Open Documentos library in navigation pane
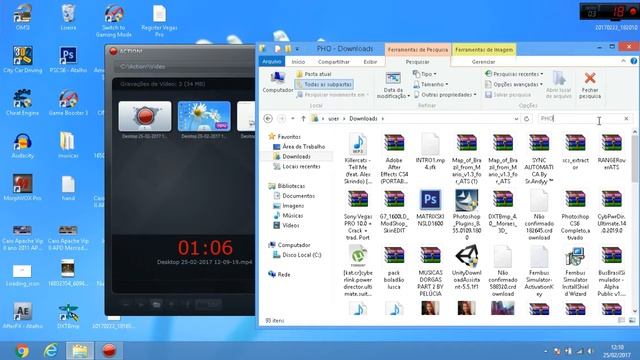Viewport: 640px width, 360px height. 294,196
